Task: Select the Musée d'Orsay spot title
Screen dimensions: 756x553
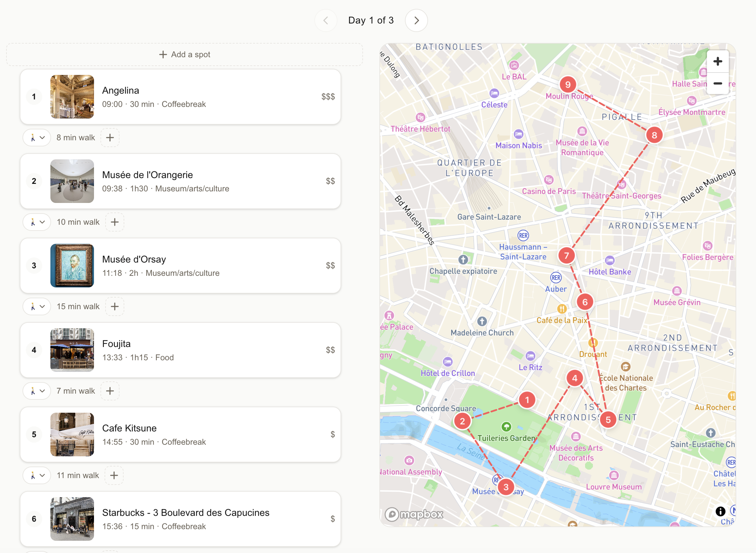Action: [x=134, y=259]
